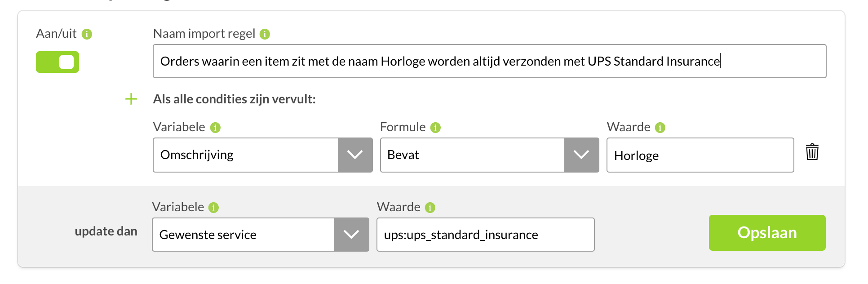Click the info icon next to Aan/uit
Viewport: 868px width, 284px height.
(87, 34)
